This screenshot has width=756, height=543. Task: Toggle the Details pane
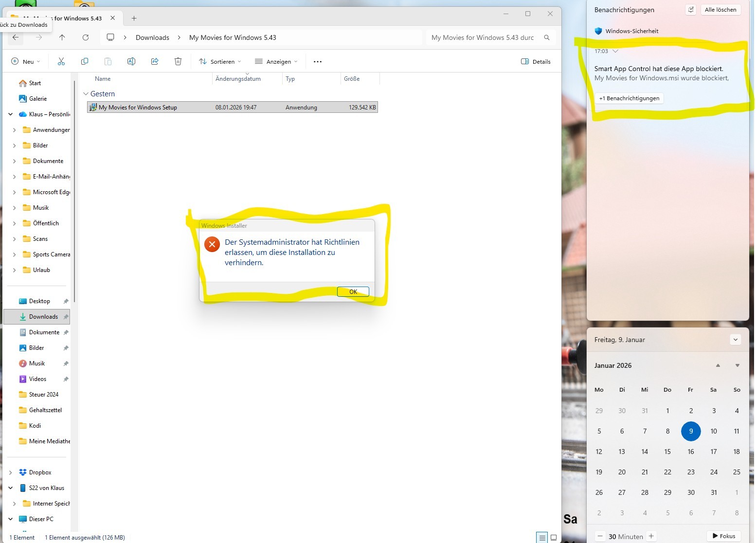pos(536,61)
